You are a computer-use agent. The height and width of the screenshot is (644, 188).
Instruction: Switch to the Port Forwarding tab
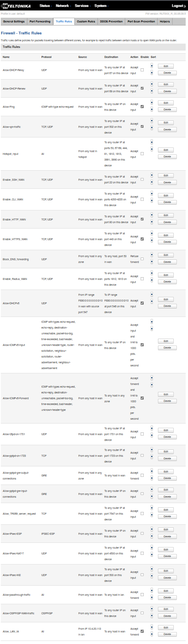(x=40, y=22)
